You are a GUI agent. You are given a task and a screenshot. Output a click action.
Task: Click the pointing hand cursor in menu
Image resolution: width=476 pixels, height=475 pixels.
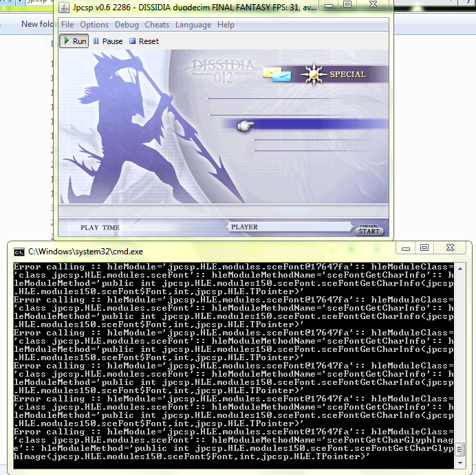click(x=246, y=125)
